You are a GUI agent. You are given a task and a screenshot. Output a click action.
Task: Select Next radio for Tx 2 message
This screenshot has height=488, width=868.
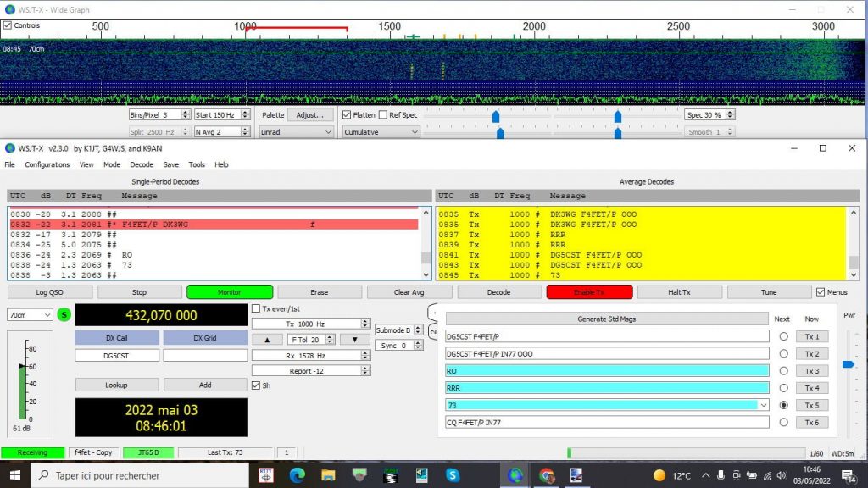[x=783, y=353]
